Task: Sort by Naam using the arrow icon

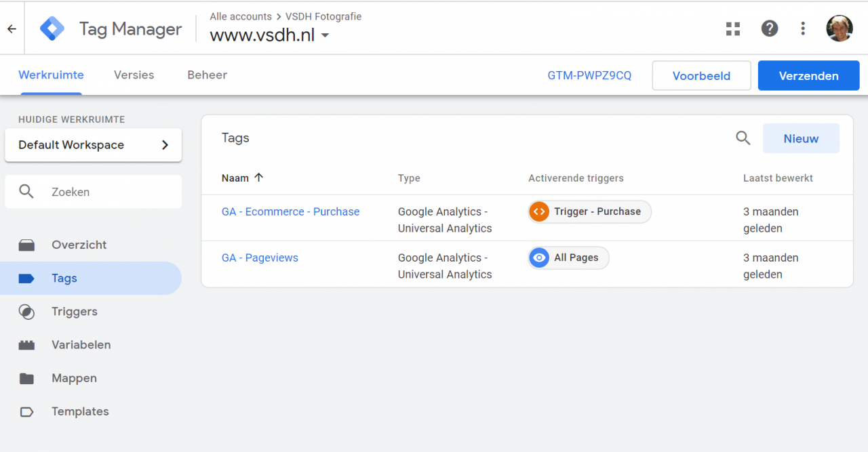Action: [x=258, y=178]
